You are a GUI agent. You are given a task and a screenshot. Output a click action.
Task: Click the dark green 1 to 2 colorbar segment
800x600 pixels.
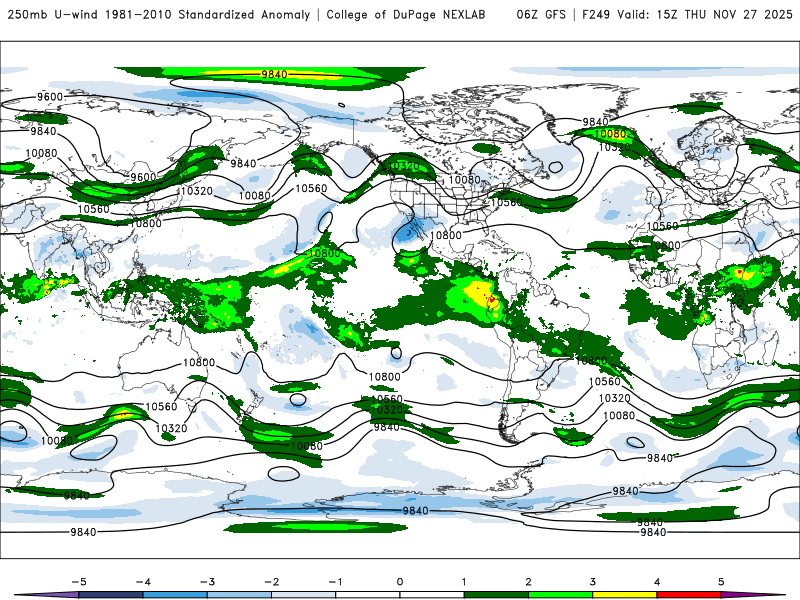[x=496, y=595]
